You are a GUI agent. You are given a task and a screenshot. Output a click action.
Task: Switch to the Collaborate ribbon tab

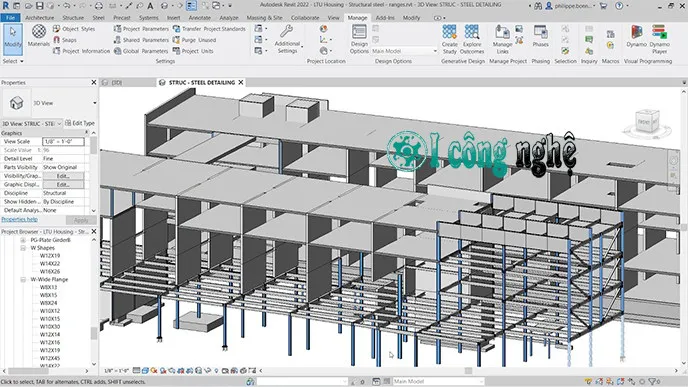(305, 18)
